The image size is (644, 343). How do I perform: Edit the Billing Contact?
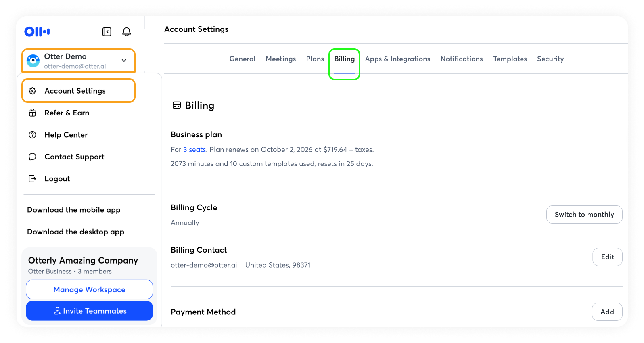tap(607, 257)
